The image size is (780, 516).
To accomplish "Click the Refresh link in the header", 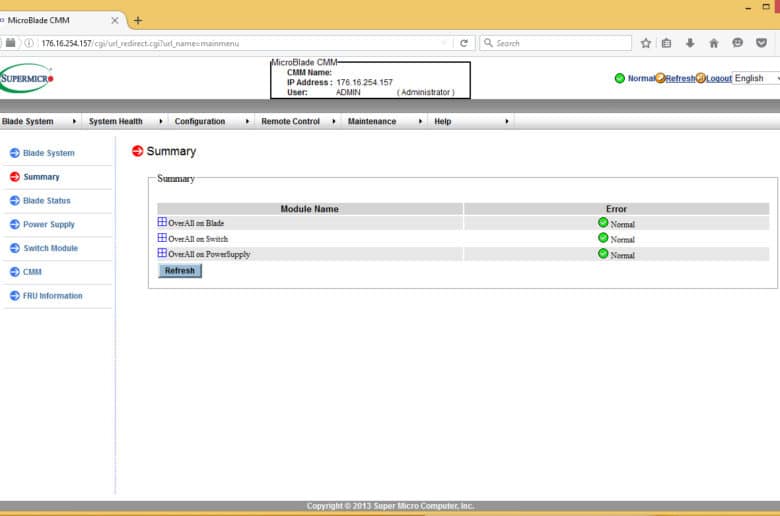I will pyautogui.click(x=681, y=78).
